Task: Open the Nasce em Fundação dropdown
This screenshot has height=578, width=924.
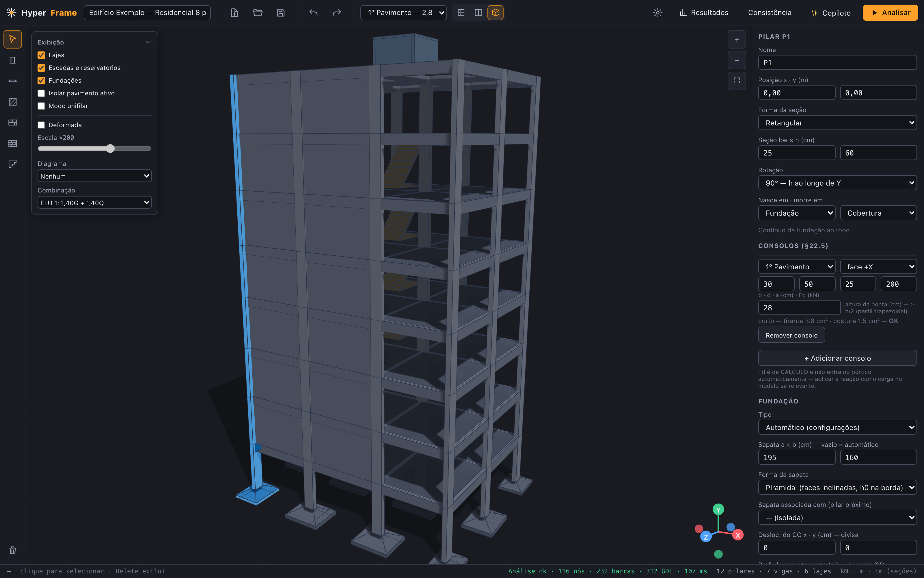Action: [797, 213]
